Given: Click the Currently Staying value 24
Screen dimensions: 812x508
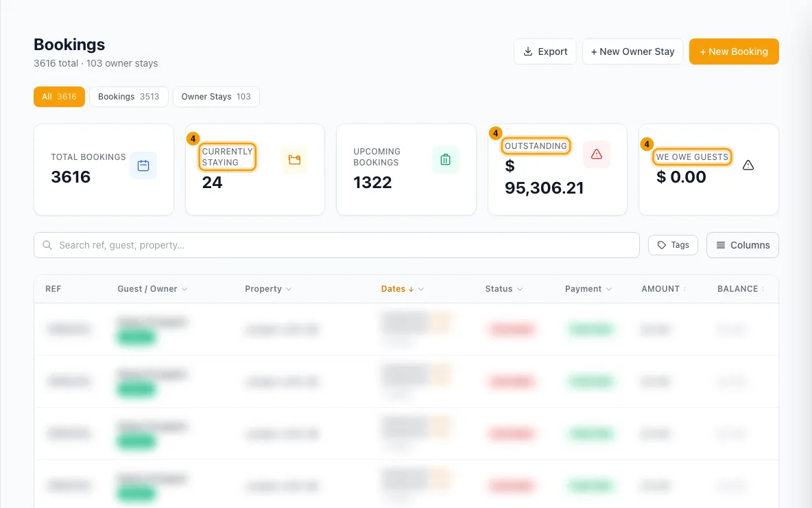Looking at the screenshot, I should 213,183.
